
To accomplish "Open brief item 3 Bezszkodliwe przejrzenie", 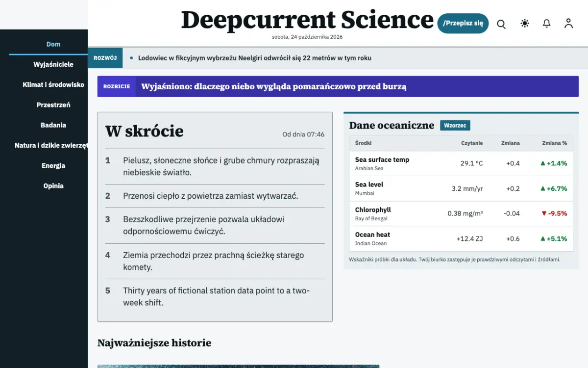I will click(215, 225).
